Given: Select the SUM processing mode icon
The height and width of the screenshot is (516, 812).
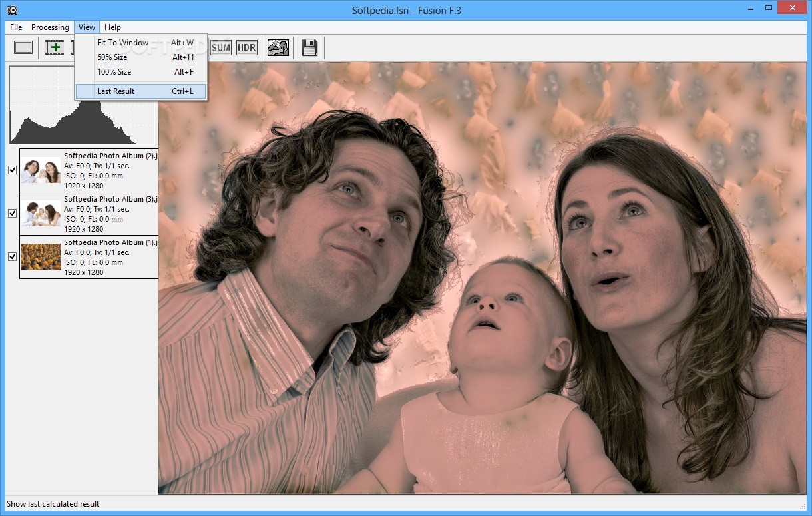Looking at the screenshot, I should (x=220, y=47).
